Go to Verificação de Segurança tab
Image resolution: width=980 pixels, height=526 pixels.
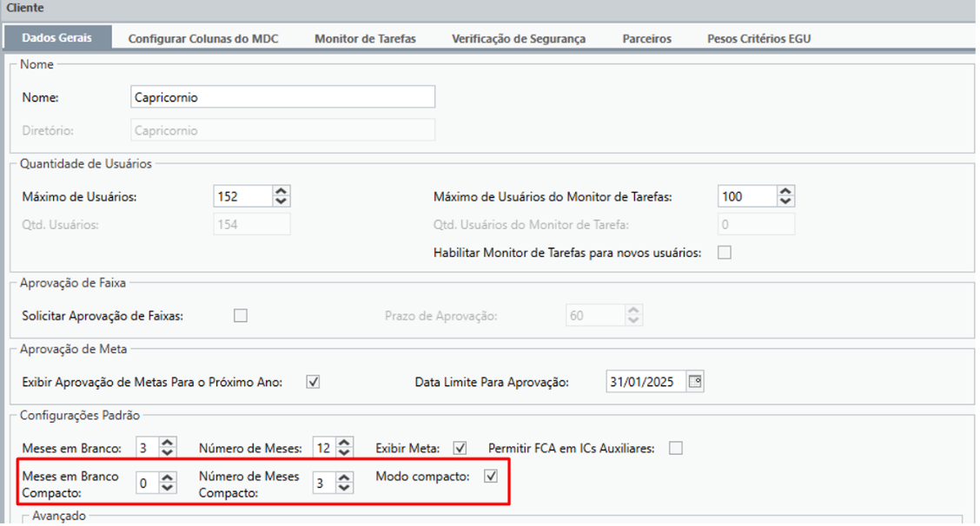point(518,38)
